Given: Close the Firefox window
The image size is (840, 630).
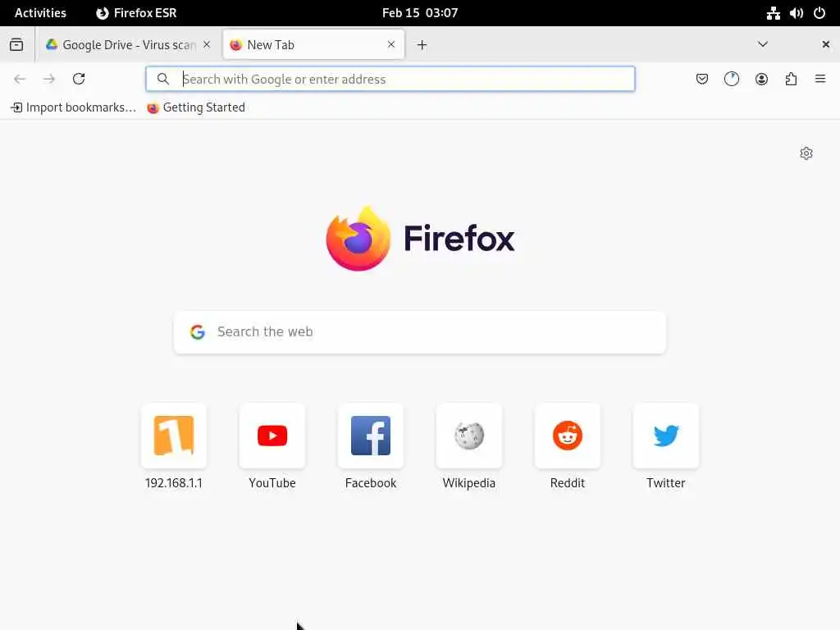Looking at the screenshot, I should pos(825,44).
